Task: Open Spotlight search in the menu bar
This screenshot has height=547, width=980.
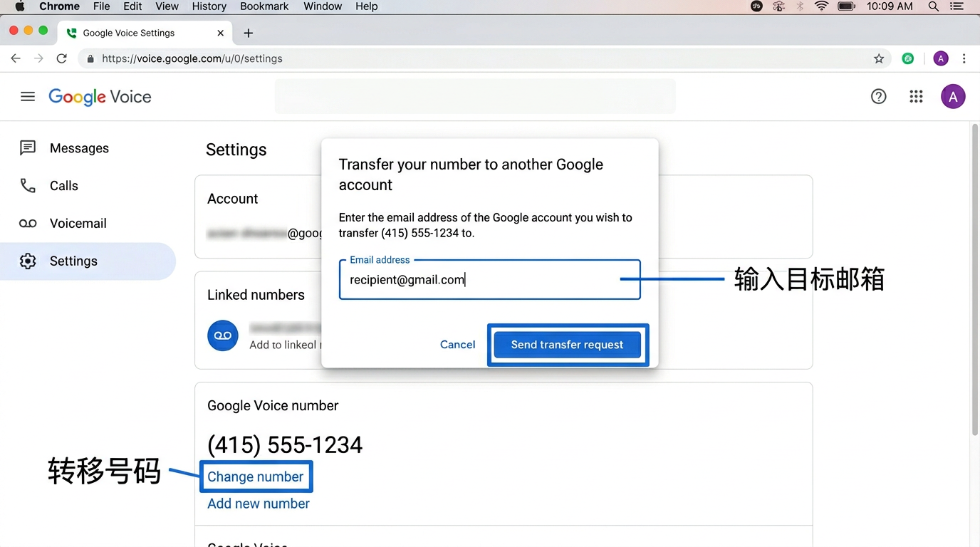Action: [933, 6]
